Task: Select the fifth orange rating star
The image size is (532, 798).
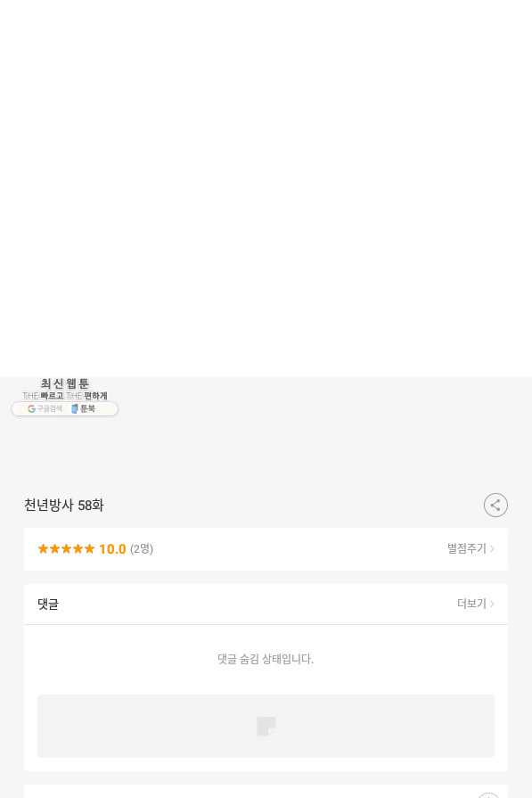Action: point(89,548)
